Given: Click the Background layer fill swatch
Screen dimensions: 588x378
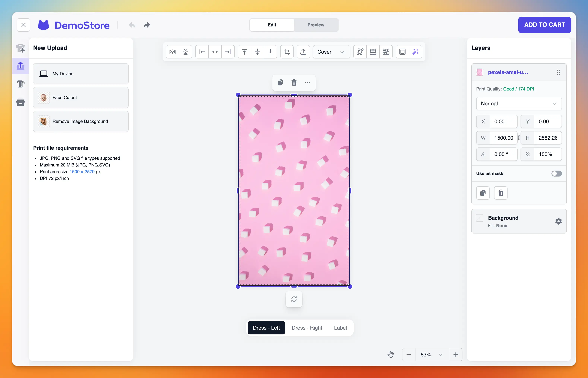Looking at the screenshot, I should click(x=479, y=218).
